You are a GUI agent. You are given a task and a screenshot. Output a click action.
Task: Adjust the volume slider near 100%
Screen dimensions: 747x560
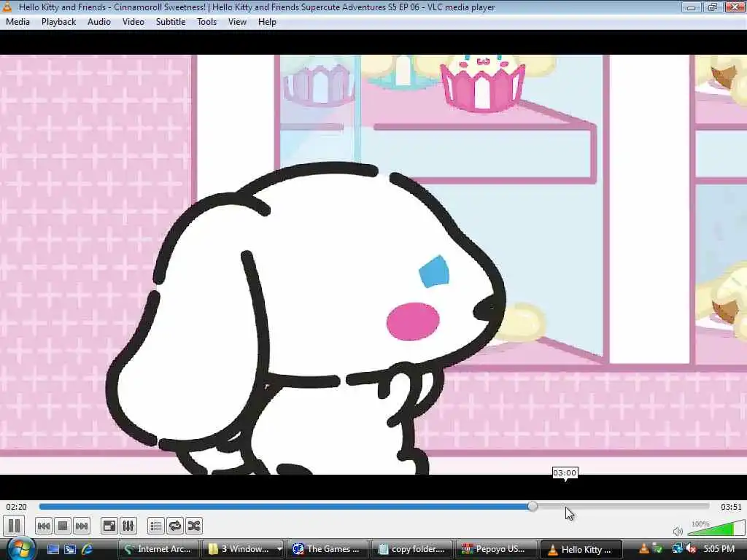tap(716, 529)
